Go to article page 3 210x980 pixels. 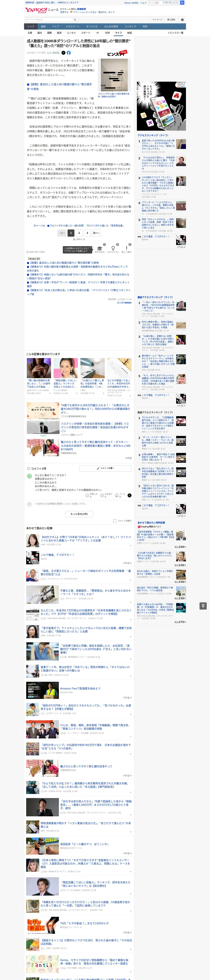(87, 233)
